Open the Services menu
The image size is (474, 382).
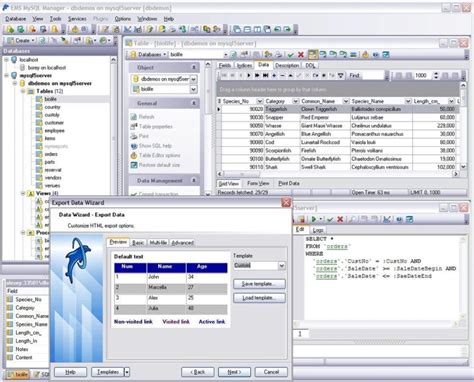[77, 19]
